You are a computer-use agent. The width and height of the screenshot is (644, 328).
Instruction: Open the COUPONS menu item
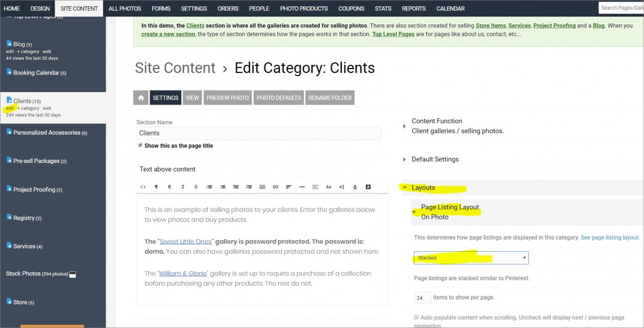click(352, 9)
